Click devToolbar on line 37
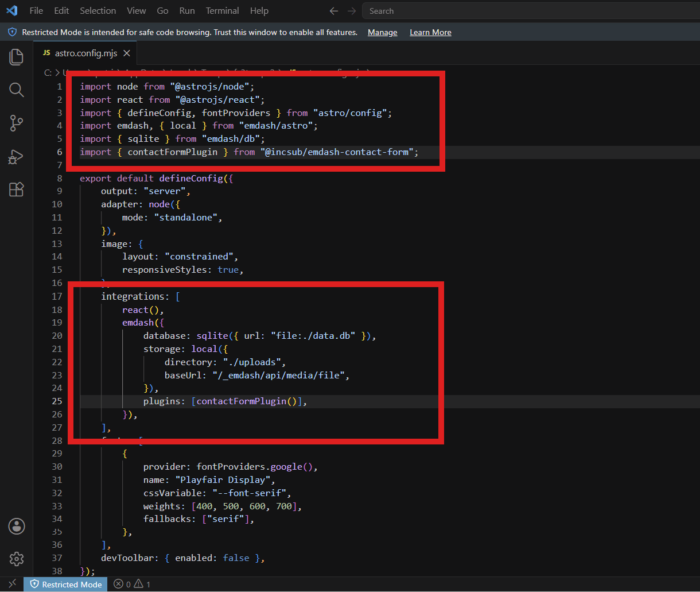700x592 pixels. coord(127,558)
